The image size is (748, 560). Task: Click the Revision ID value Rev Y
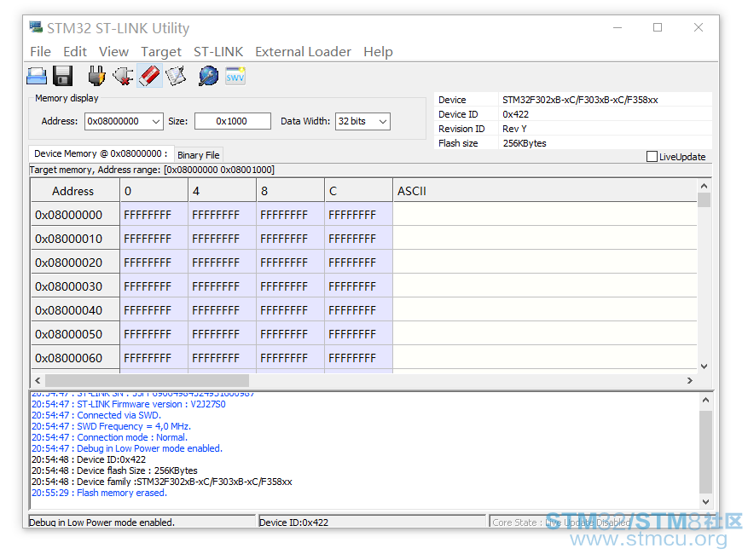click(x=514, y=129)
